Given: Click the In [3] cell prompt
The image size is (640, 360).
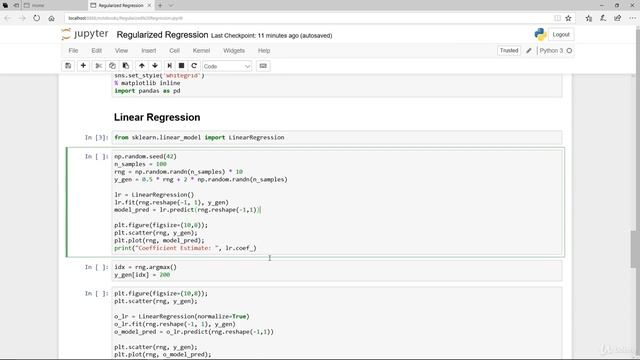Looking at the screenshot, I should point(97,138).
